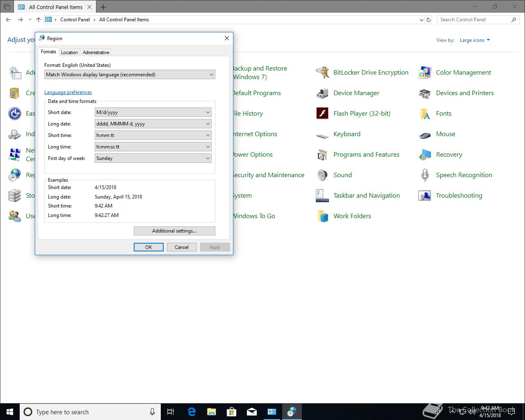Open recent locations dropdown arrow

(x=30, y=20)
